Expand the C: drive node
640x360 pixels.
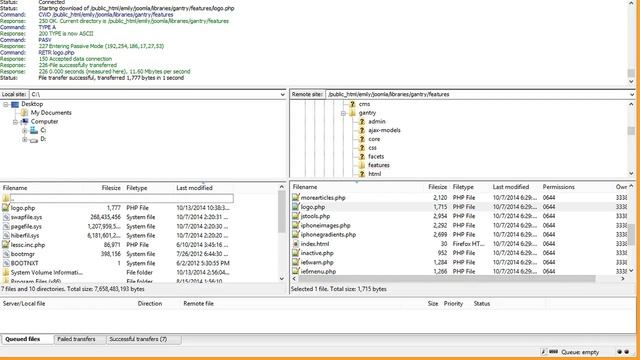(x=24, y=131)
